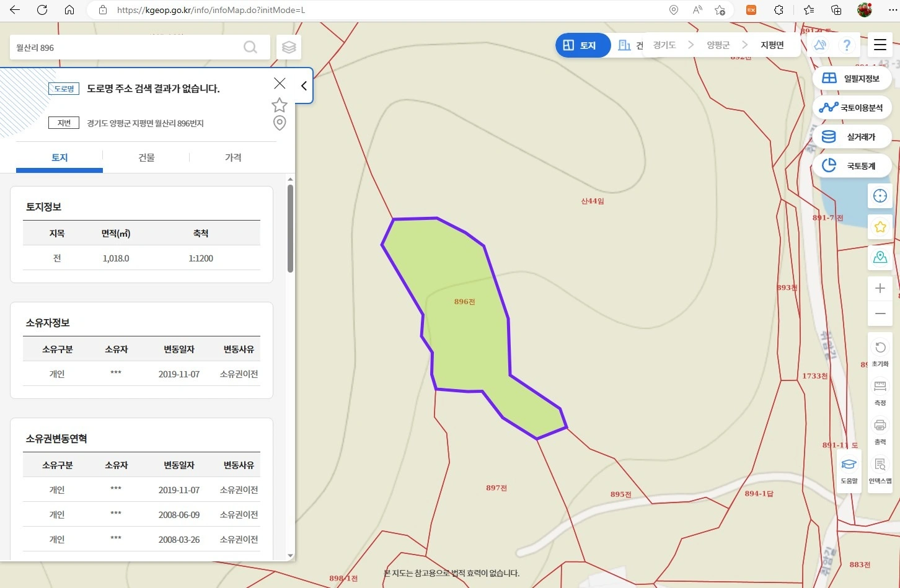Image resolution: width=900 pixels, height=588 pixels.
Task: Go to browser home page icon
Action: (69, 10)
